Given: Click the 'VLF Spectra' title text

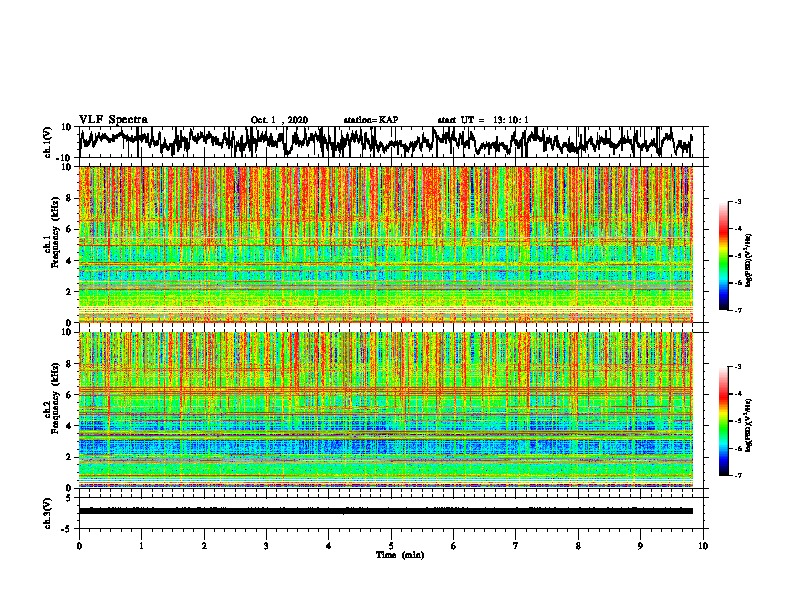Looking at the screenshot, I should tap(113, 120).
